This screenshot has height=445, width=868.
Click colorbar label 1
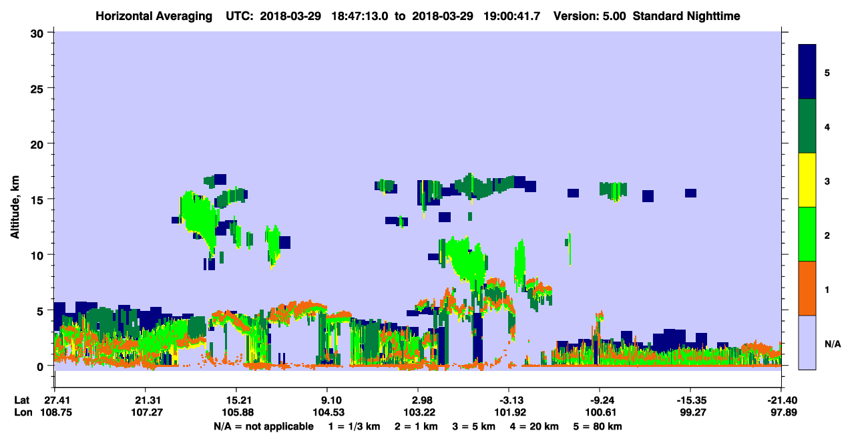point(827,289)
